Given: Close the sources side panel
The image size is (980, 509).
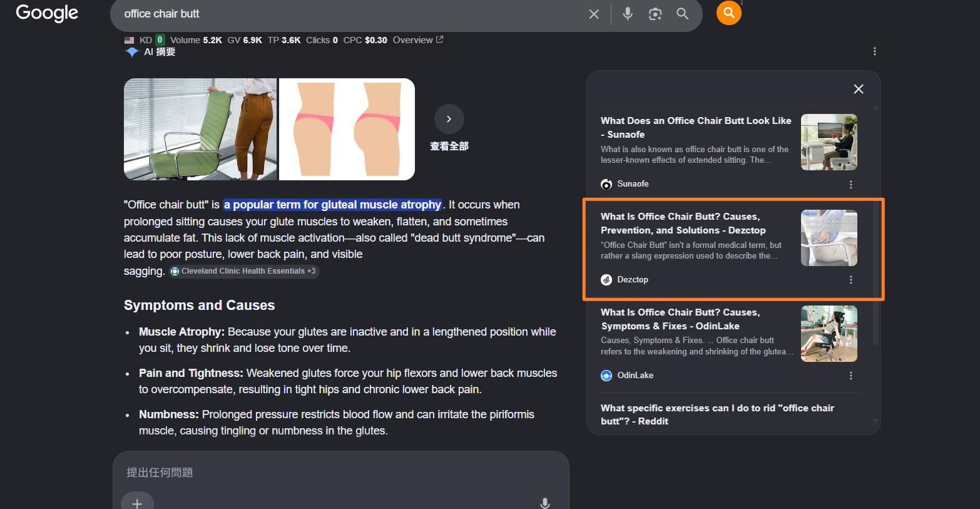Looking at the screenshot, I should 859,89.
